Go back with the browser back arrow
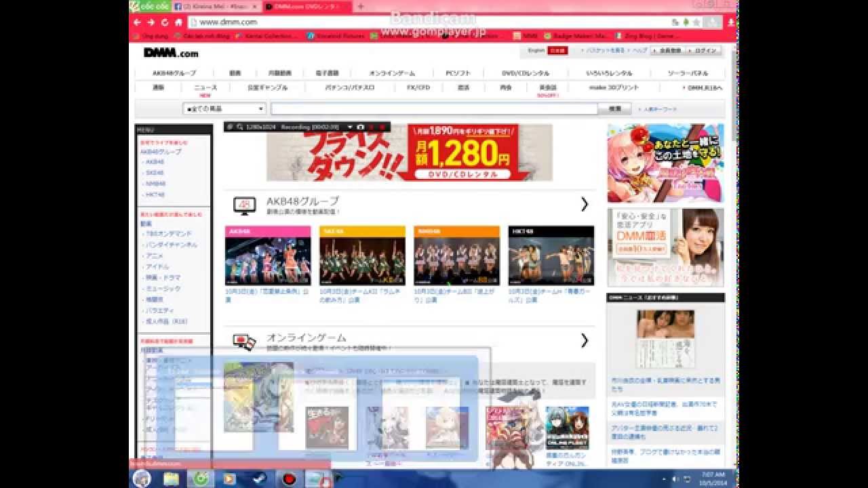 (138, 22)
